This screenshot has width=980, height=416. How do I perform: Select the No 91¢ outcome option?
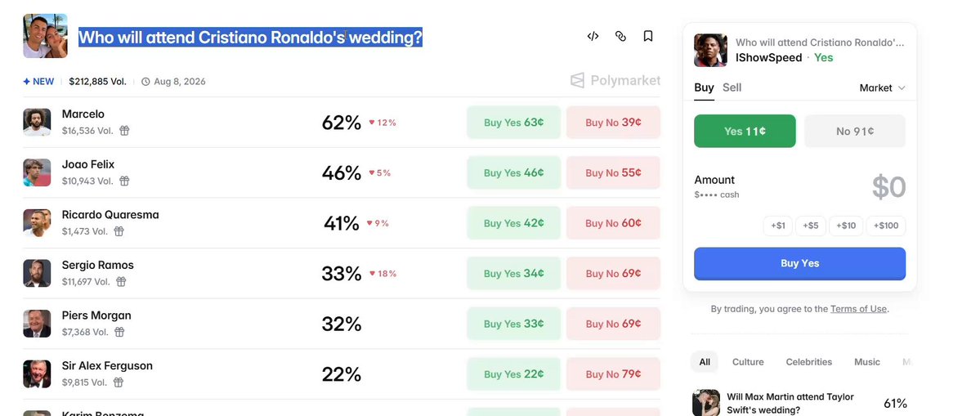tap(854, 131)
